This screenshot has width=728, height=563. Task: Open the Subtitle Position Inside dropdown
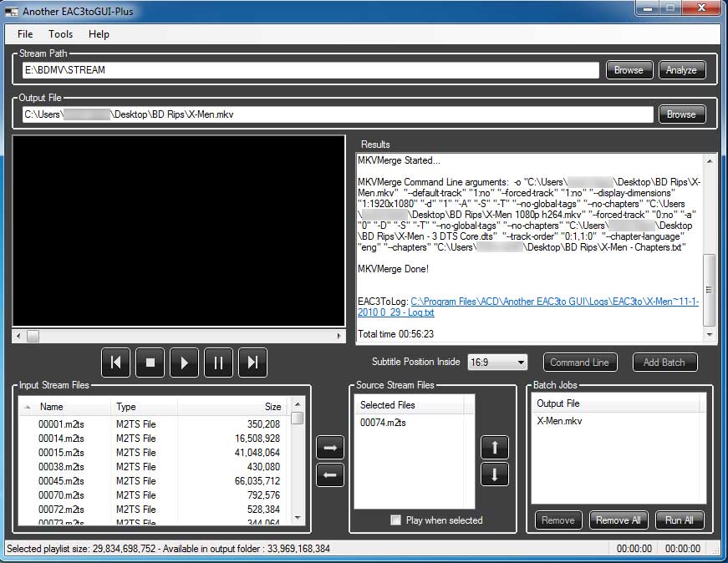(497, 362)
